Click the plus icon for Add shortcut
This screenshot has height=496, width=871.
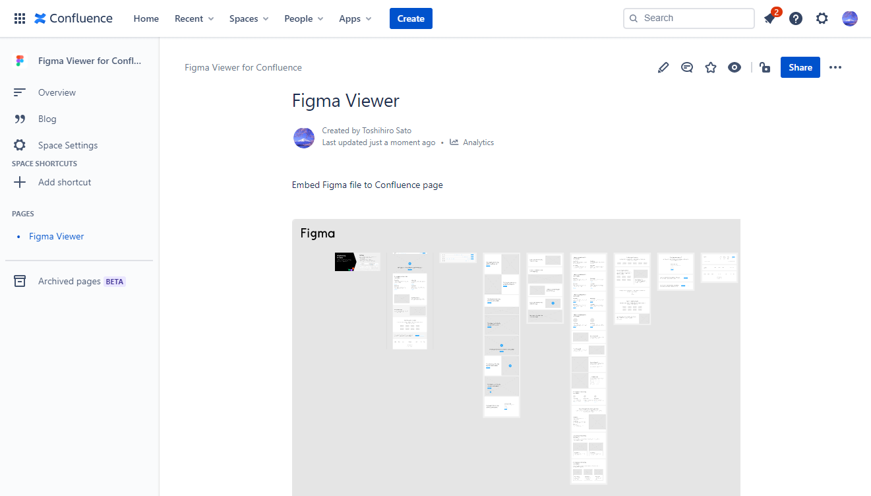[x=19, y=182]
